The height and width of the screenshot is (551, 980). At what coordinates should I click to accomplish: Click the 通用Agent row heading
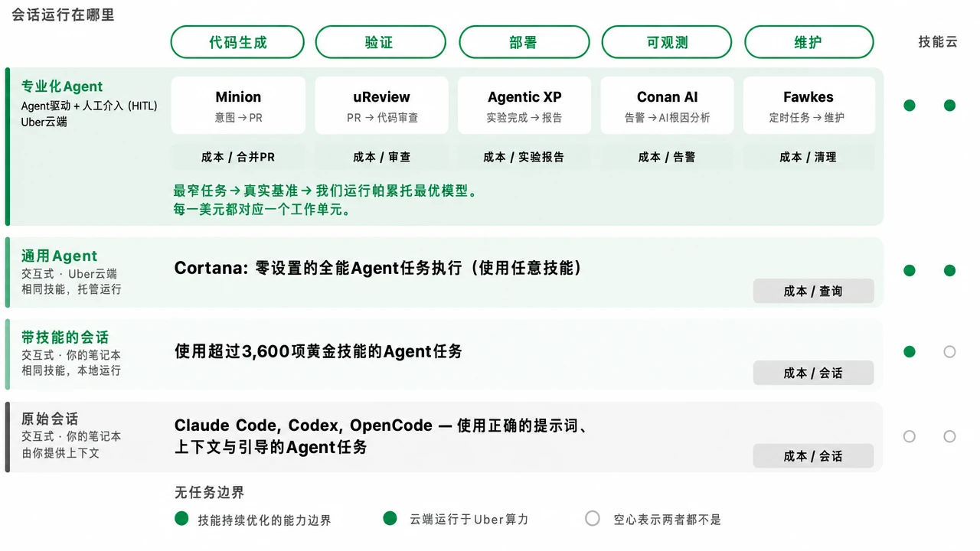pyautogui.click(x=60, y=256)
